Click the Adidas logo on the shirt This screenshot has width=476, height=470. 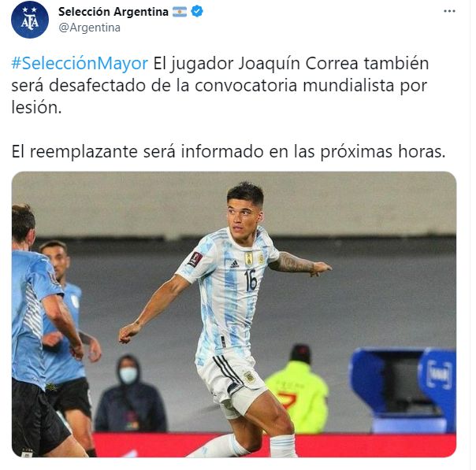[x=234, y=264]
